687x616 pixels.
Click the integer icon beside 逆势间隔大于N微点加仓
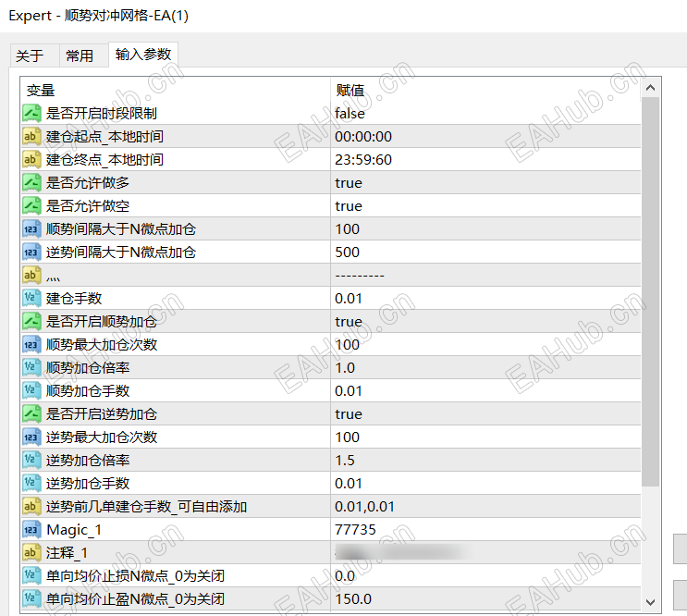[31, 252]
